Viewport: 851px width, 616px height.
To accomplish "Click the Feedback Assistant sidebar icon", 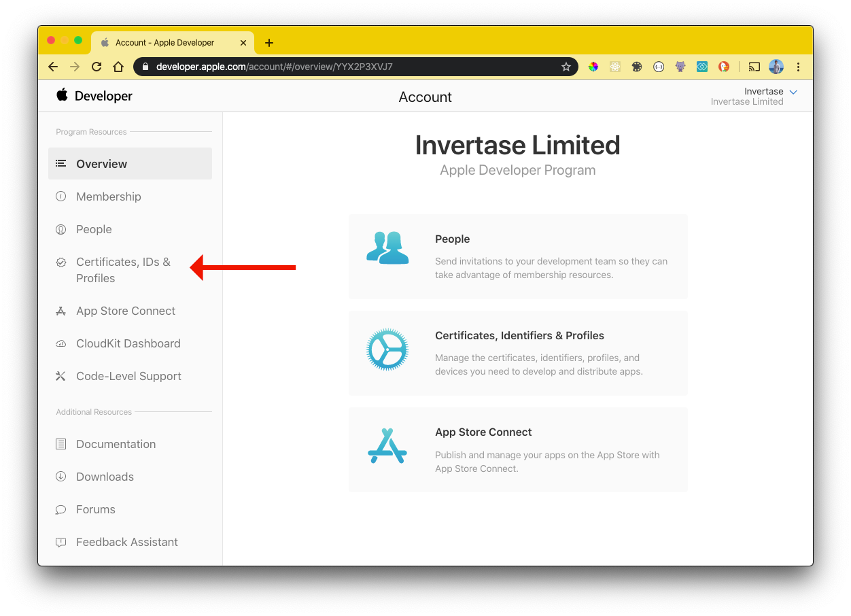I will coord(61,542).
